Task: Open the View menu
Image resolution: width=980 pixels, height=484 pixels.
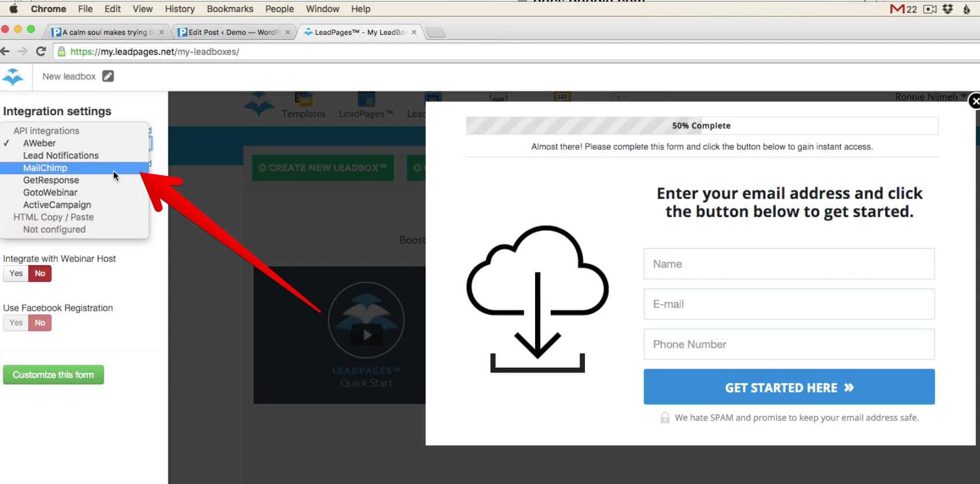Action: pyautogui.click(x=142, y=9)
